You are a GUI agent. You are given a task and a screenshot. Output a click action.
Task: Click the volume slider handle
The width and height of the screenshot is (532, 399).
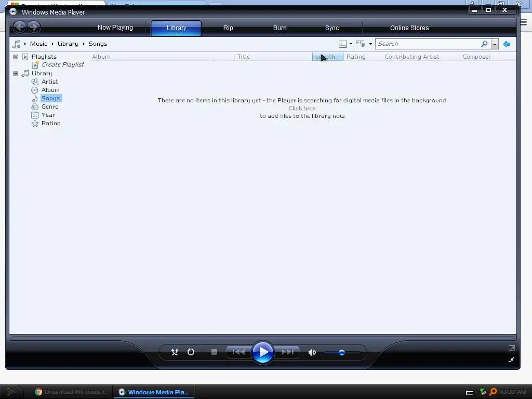point(342,353)
